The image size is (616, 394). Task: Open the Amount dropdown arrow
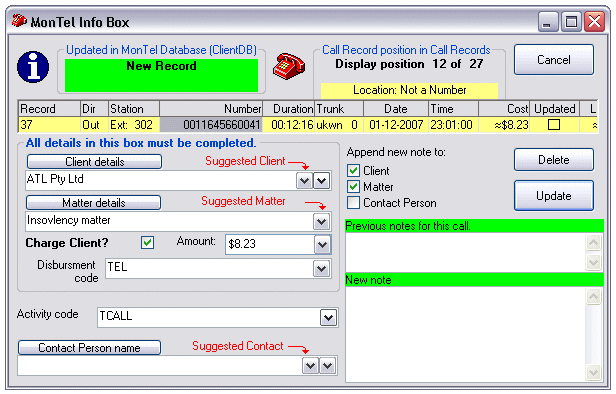[x=323, y=245]
